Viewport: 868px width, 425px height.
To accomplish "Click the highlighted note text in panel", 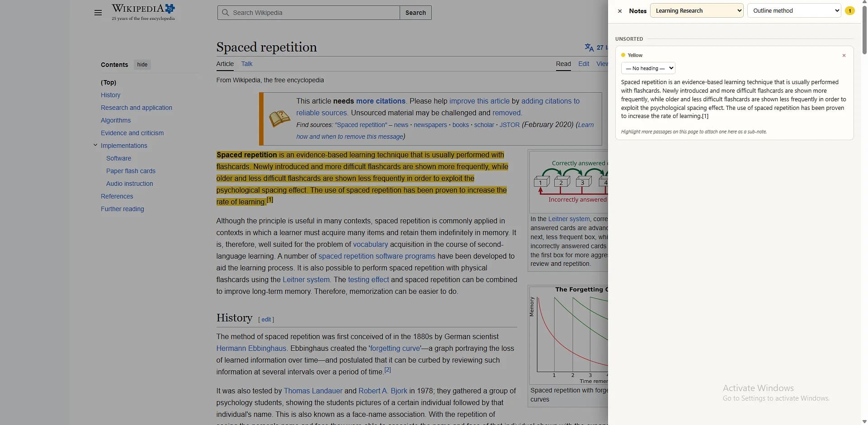I will tap(733, 99).
